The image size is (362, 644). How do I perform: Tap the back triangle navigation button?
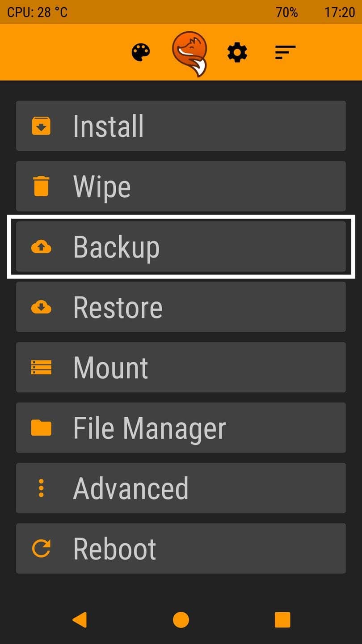80,620
